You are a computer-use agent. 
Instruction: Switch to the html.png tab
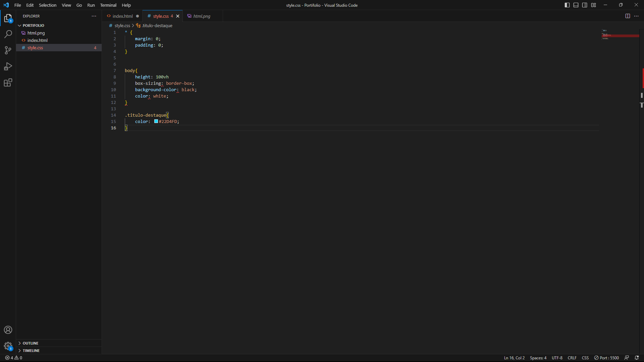202,16
